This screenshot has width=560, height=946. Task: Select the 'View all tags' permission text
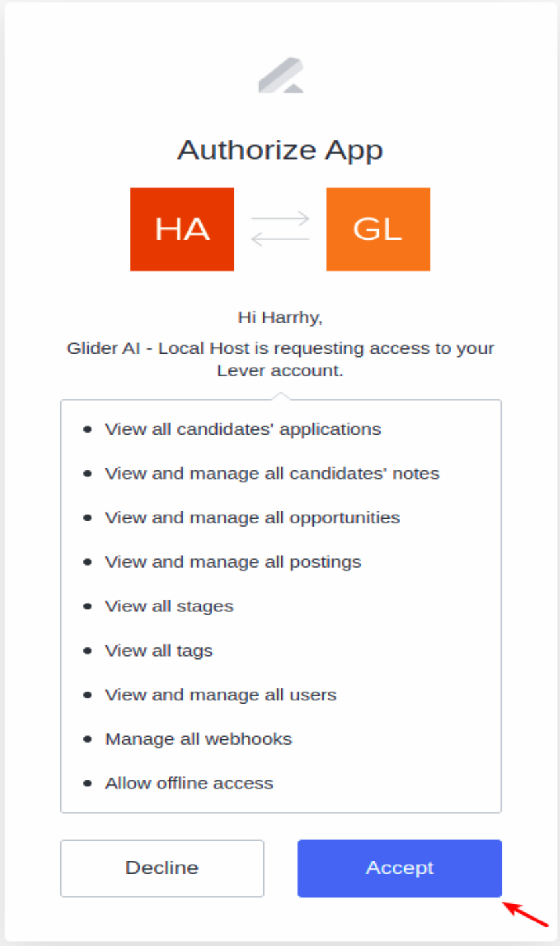click(158, 651)
